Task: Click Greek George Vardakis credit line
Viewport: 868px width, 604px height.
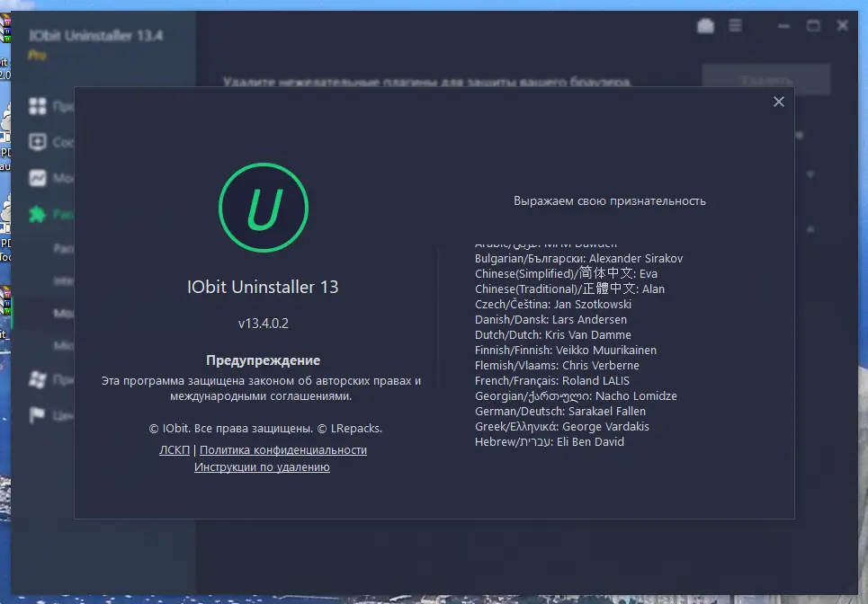Action: pos(562,426)
